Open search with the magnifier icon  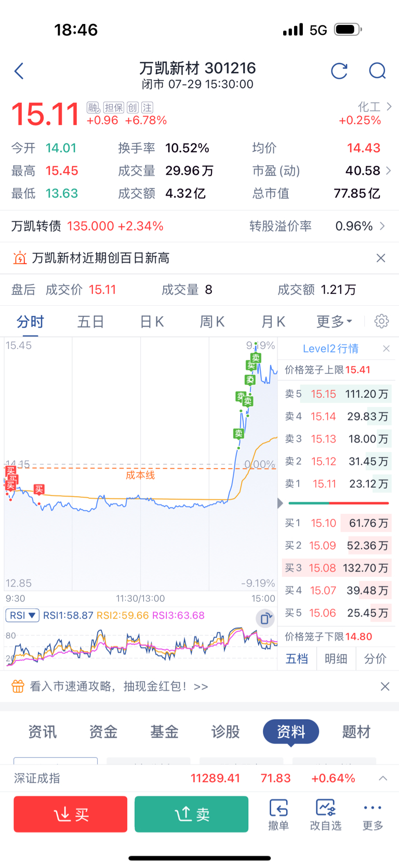click(x=377, y=71)
